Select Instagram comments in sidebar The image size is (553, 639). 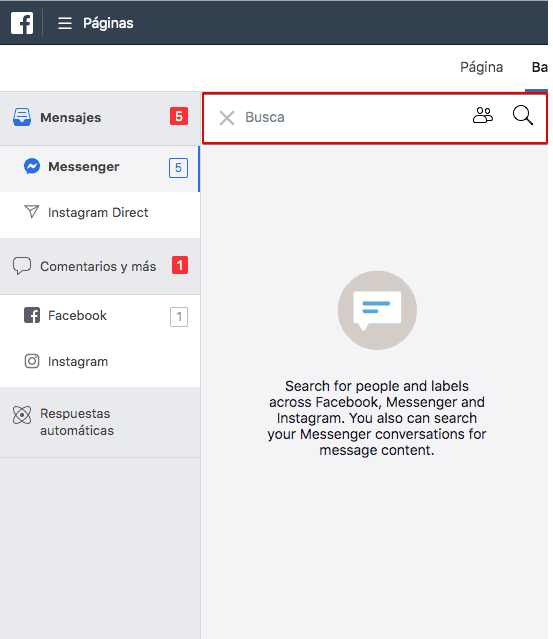[100, 362]
